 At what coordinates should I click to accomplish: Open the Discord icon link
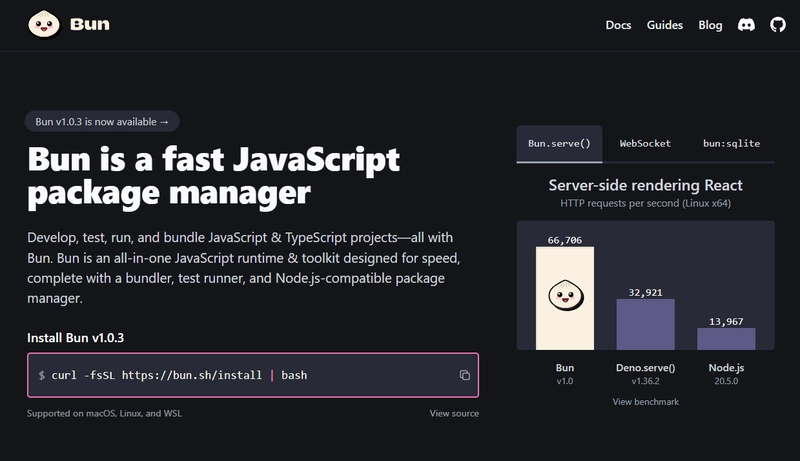click(746, 24)
